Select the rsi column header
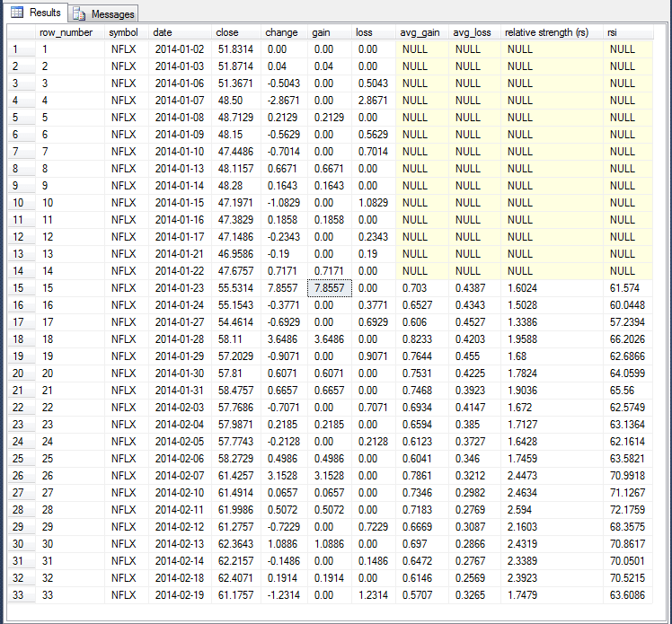The height and width of the screenshot is (624, 672). 628,32
